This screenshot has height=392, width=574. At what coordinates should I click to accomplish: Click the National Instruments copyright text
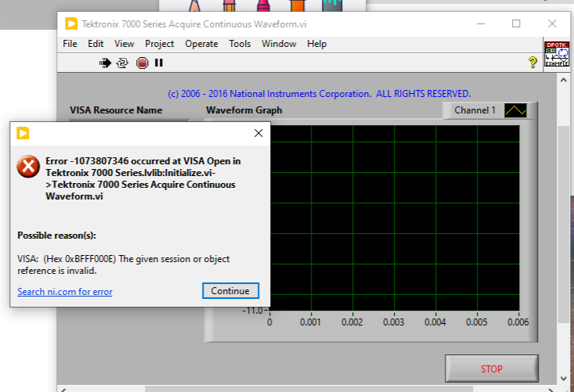319,94
